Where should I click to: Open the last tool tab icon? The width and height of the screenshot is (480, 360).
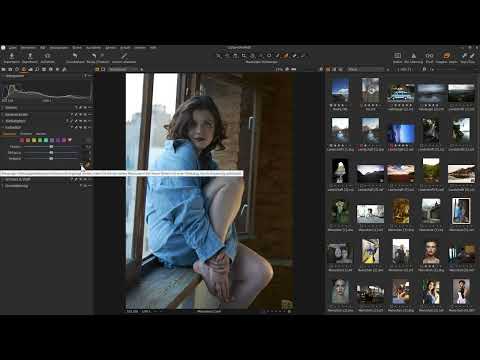click(x=64, y=69)
